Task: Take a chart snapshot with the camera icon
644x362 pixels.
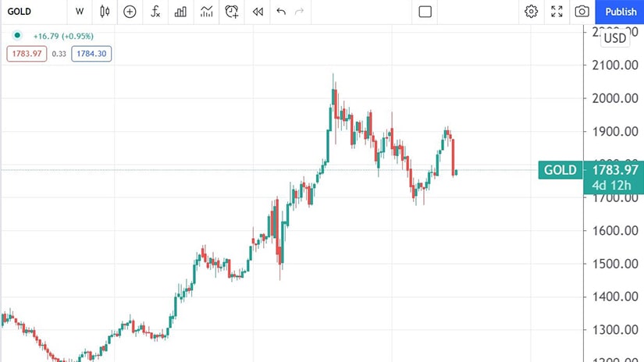Action: click(x=582, y=12)
